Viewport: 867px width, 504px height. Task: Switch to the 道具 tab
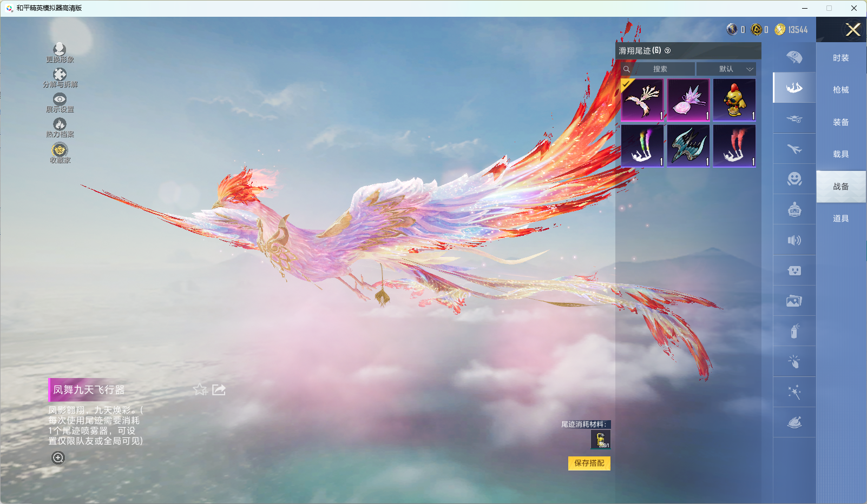841,218
